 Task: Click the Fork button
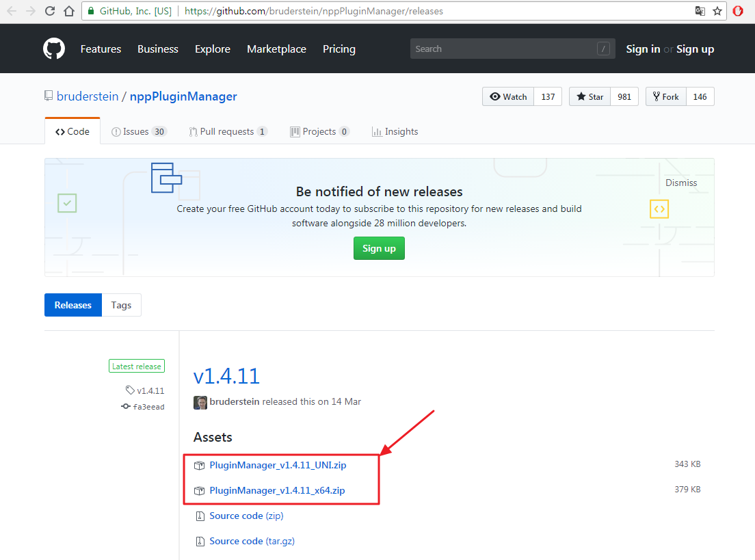(x=666, y=97)
